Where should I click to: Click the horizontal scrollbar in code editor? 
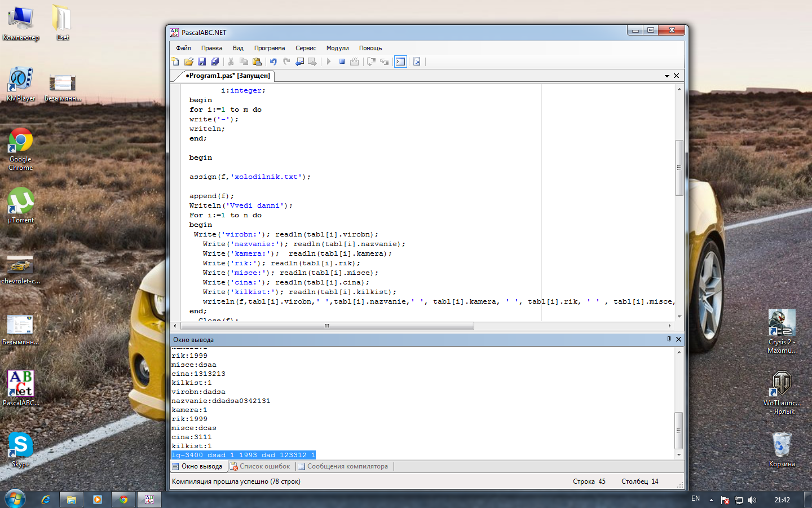click(x=326, y=326)
